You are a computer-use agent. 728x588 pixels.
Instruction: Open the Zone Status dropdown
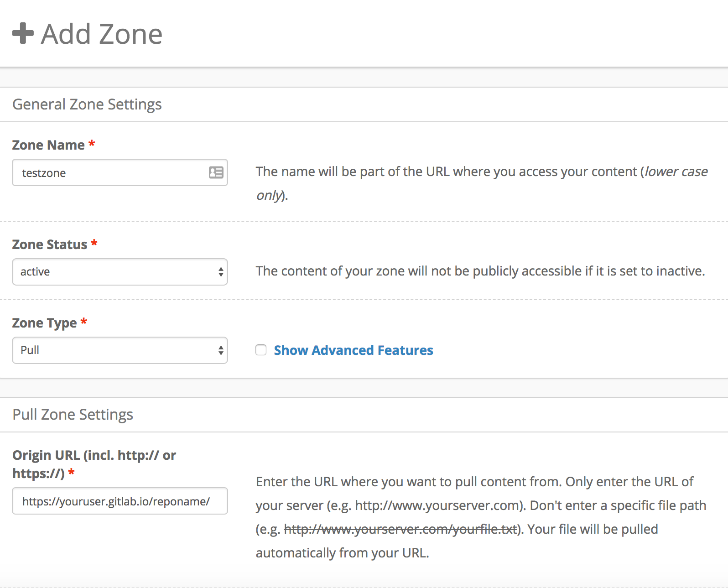coord(120,272)
